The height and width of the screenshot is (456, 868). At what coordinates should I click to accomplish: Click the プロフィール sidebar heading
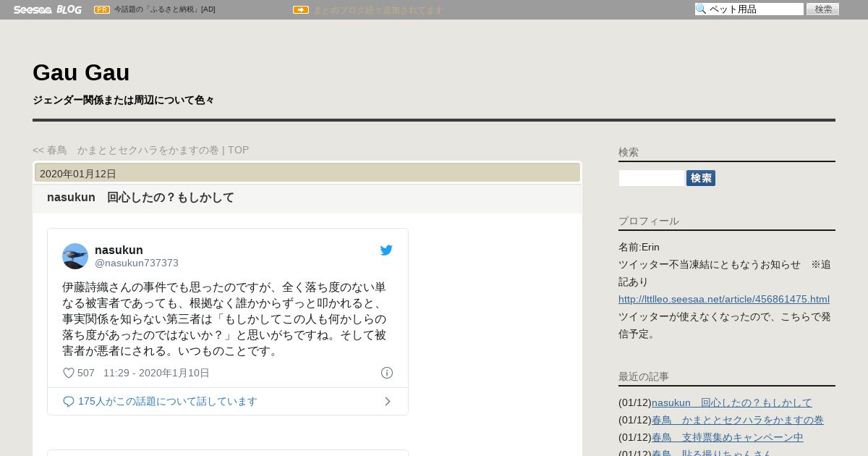coord(649,221)
